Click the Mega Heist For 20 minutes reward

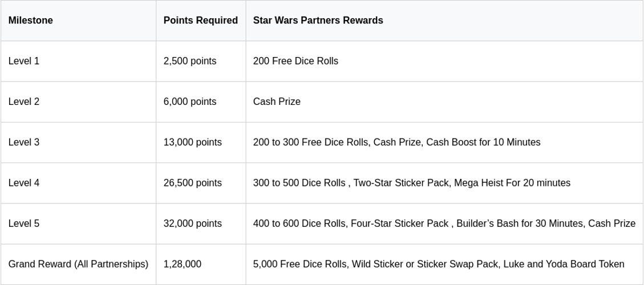tap(512, 183)
